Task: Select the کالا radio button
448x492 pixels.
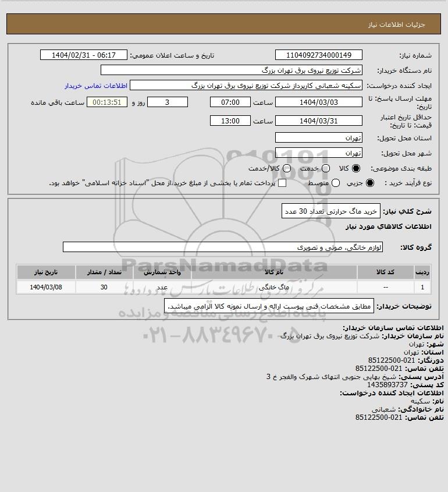Action: coord(356,168)
